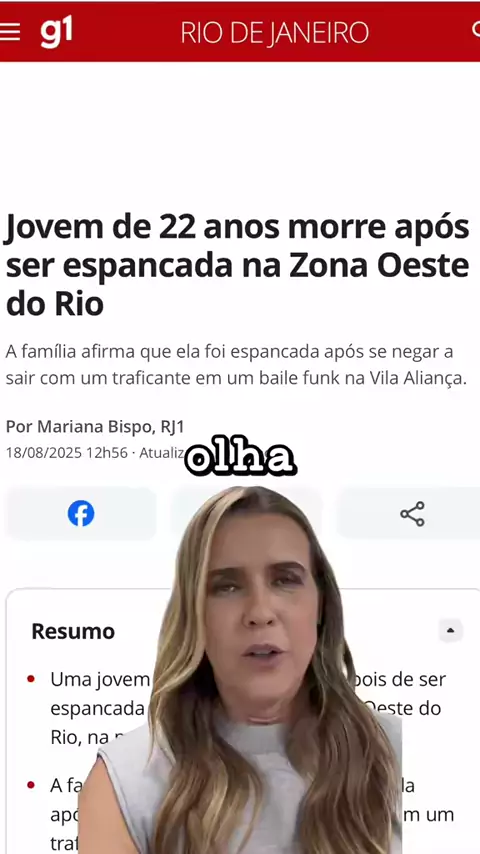Collapse the Resumo summary box arrow
The height and width of the screenshot is (854, 480).
(451, 631)
